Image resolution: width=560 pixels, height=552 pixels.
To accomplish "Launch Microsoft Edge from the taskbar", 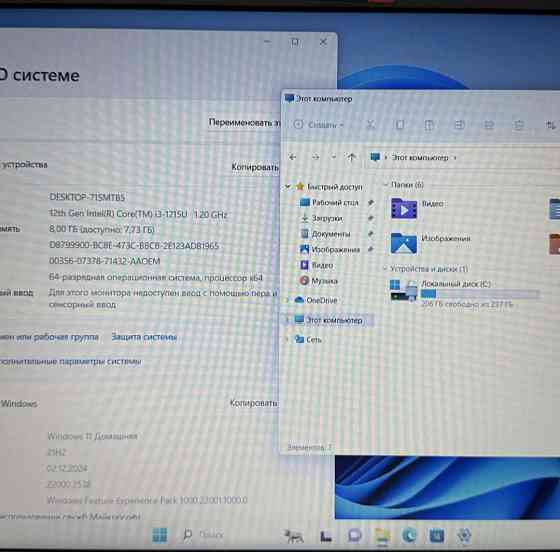I will 409,536.
